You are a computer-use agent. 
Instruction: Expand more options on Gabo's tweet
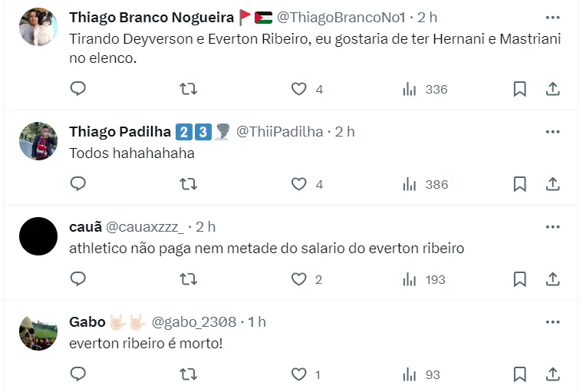coord(552,322)
